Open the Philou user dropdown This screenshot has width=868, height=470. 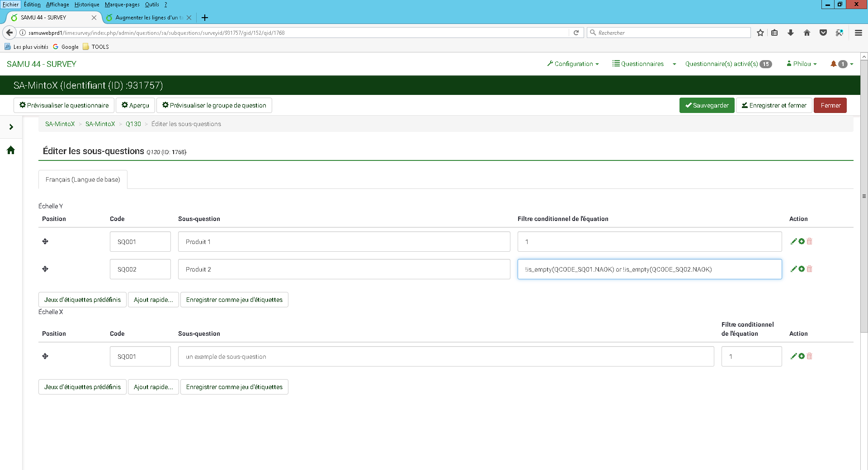point(802,64)
